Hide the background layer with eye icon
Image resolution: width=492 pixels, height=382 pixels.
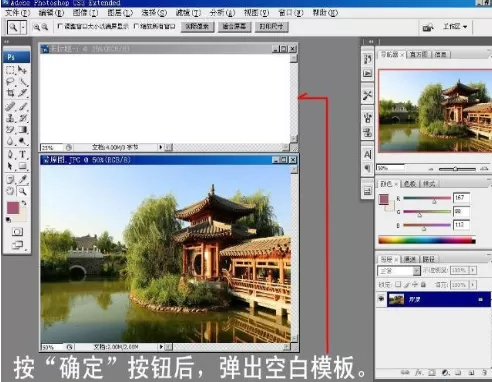[x=381, y=299]
